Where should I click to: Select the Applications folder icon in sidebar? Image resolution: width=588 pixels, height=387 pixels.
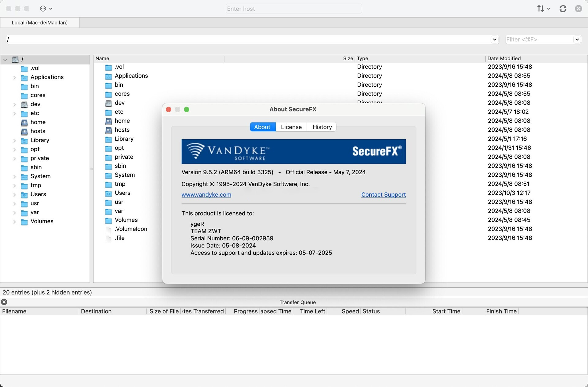click(24, 77)
